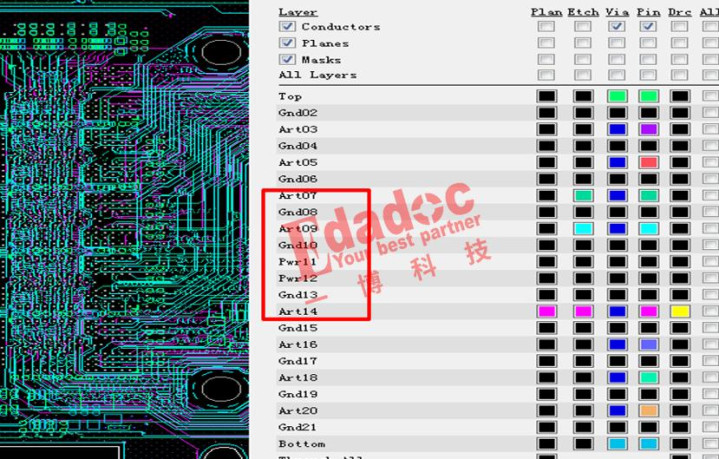Click the Art07 teal Etch swatch
Image resolution: width=719 pixels, height=459 pixels.
[583, 196]
